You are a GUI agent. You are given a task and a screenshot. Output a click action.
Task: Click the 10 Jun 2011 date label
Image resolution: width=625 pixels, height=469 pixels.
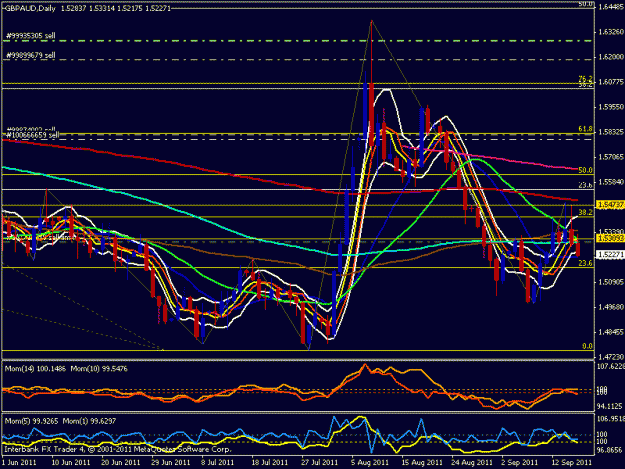[x=71, y=463]
